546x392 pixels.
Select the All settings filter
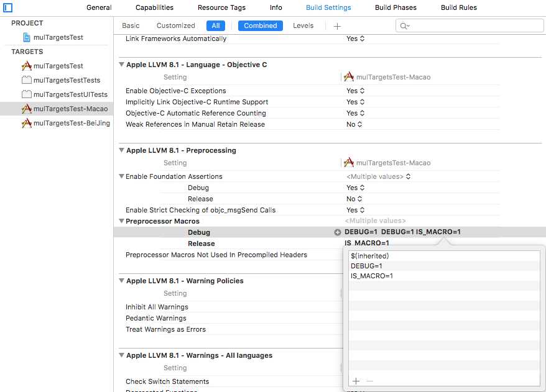(x=216, y=25)
